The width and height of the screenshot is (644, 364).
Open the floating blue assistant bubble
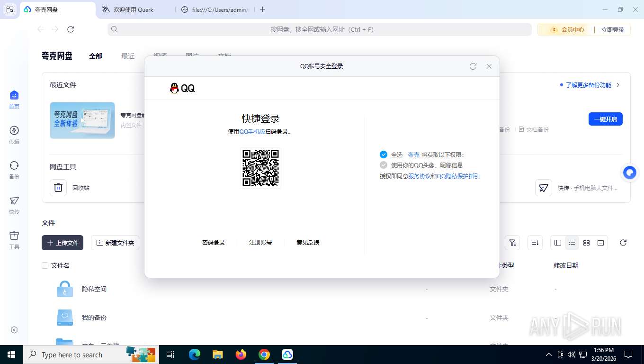[630, 173]
